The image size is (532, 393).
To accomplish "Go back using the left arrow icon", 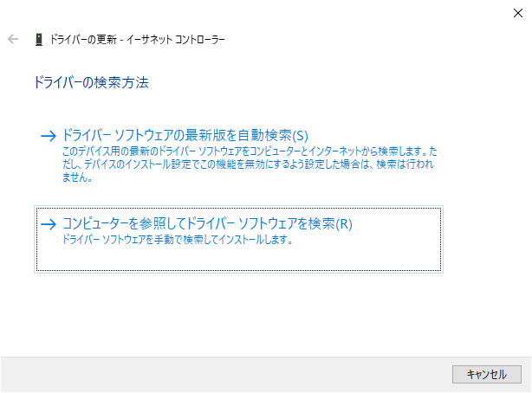I will tap(13, 39).
